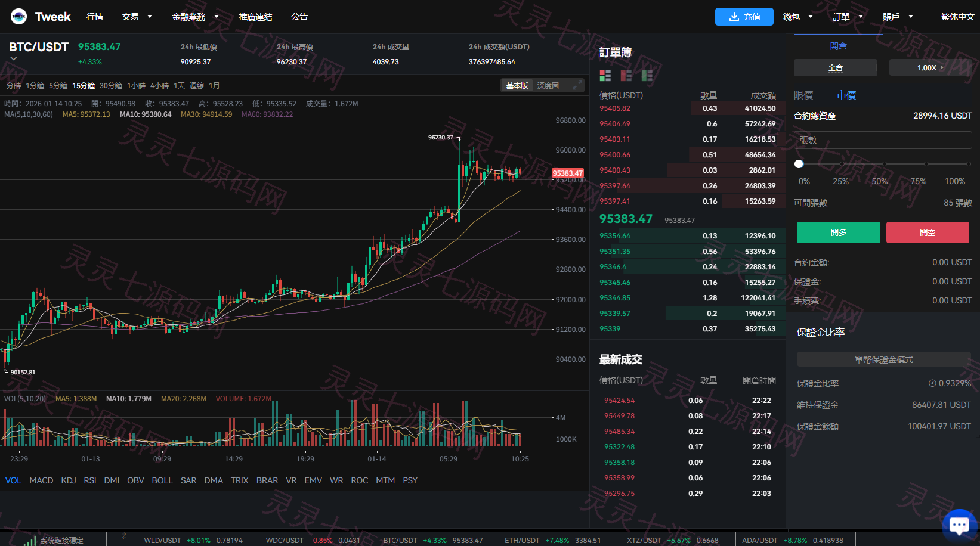Open the 推廣連結 page

255,17
